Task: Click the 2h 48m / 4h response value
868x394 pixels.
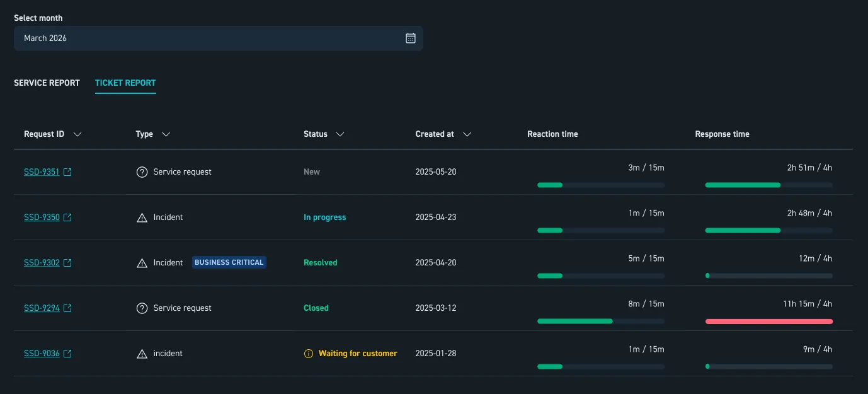Action: tap(809, 213)
